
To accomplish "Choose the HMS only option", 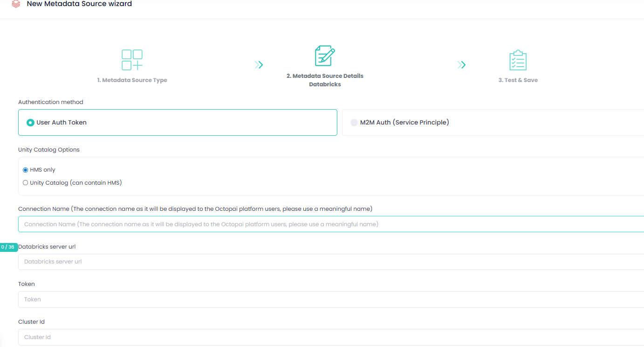I will [25, 170].
